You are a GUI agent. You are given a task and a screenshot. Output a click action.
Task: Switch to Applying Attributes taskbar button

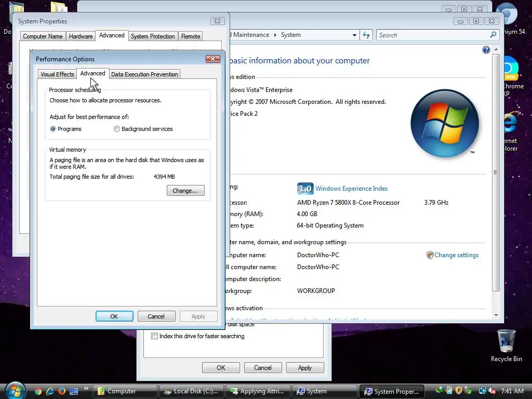point(258,391)
